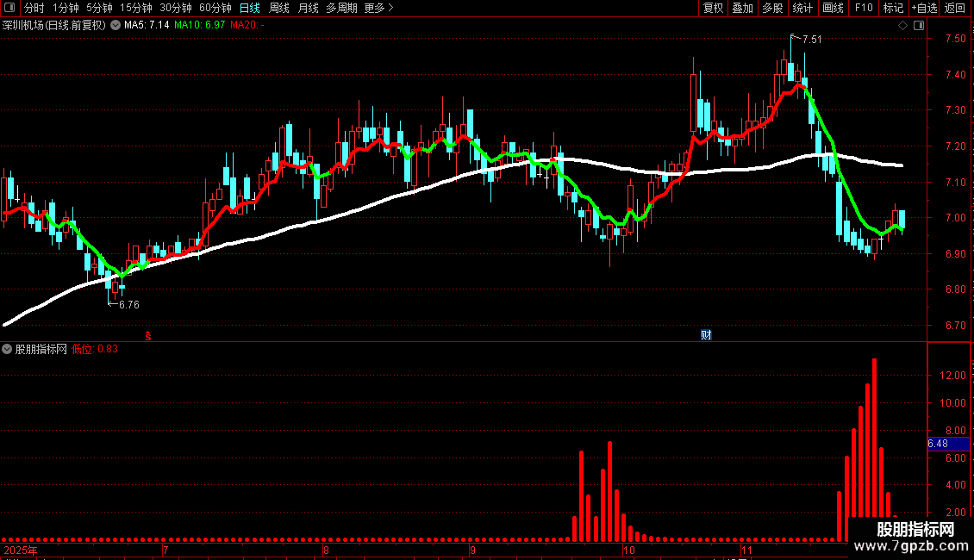Screen dimensions: 974x560
Task: Click the 低位: 0.83 indicator value
Action: (95, 349)
